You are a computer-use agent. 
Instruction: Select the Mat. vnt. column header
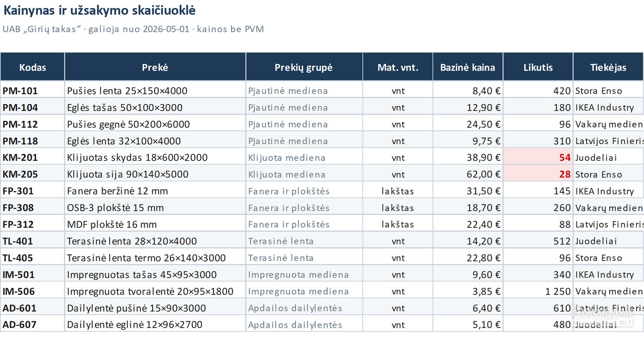(x=398, y=67)
